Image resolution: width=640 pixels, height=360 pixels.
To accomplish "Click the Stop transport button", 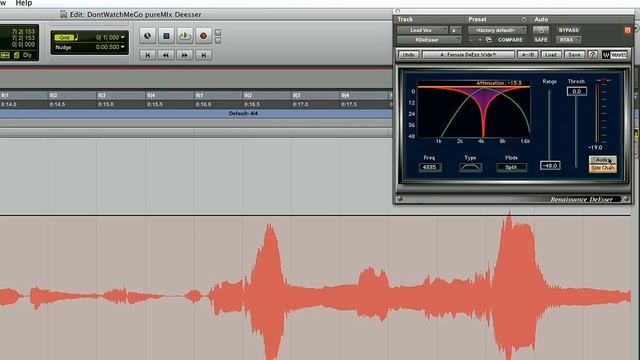I will pos(166,36).
